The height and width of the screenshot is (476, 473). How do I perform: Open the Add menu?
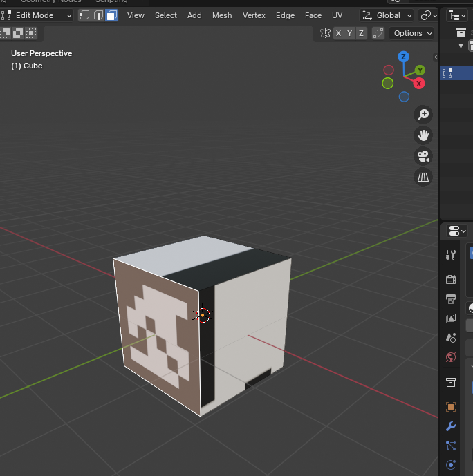coord(194,15)
